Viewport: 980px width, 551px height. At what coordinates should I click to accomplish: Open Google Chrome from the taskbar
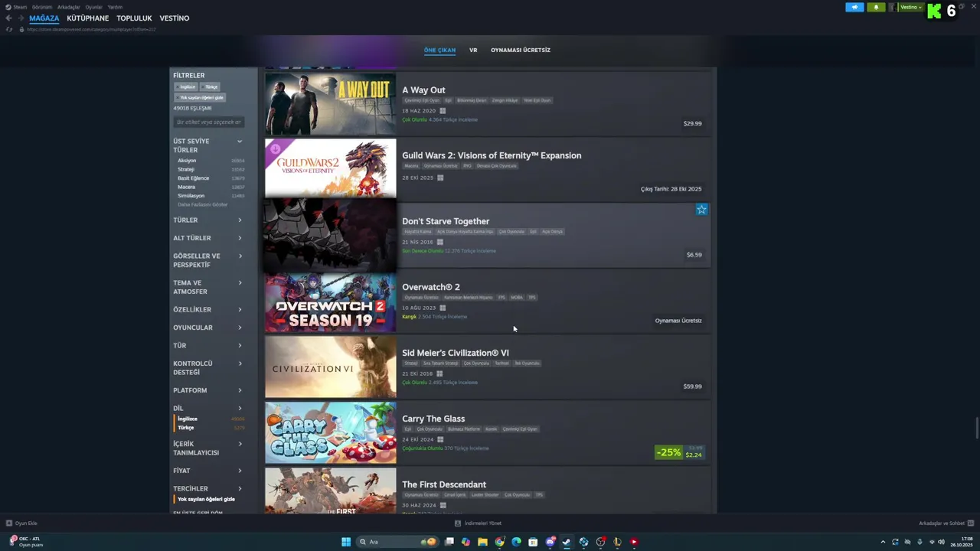(x=499, y=542)
